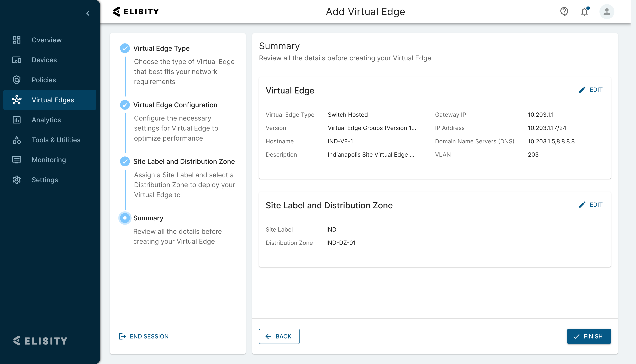Open the Monitoring menu item
The width and height of the screenshot is (636, 364).
pos(49,160)
